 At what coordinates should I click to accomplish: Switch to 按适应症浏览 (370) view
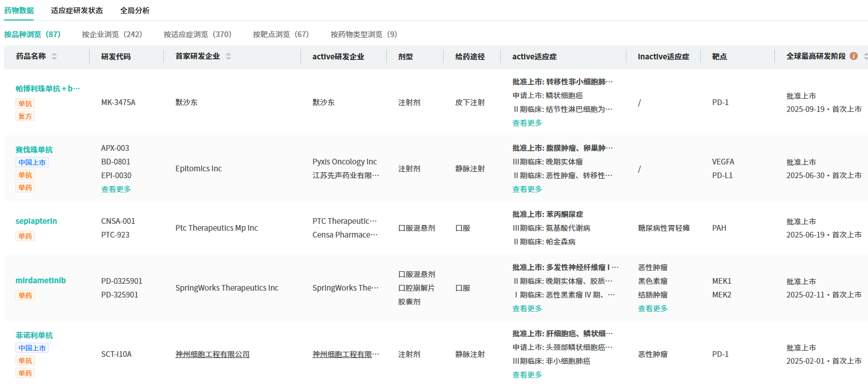point(198,34)
